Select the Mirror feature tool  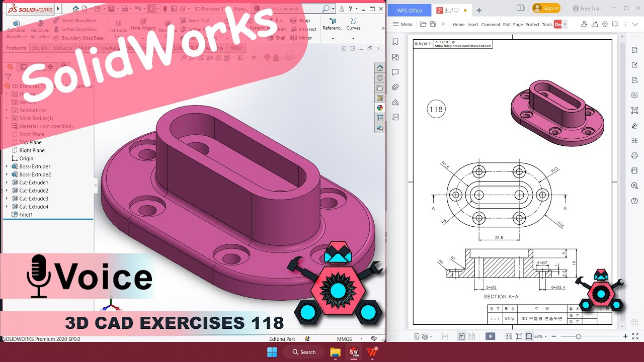(x=301, y=38)
